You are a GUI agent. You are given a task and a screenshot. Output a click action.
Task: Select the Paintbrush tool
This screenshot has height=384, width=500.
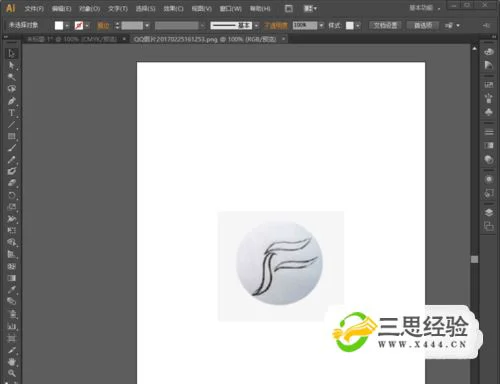tap(12, 148)
